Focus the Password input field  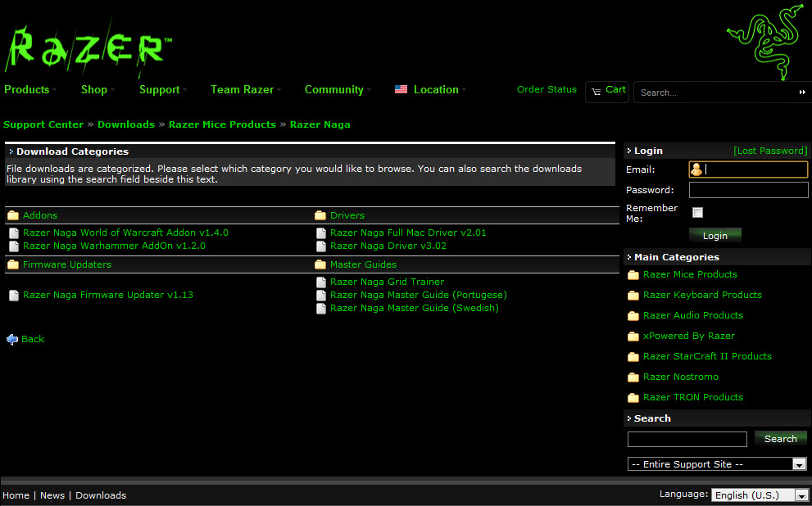748,190
